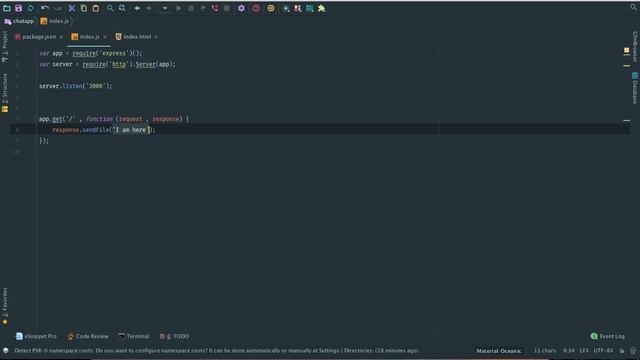Open the eSnippet Pro tool window
640x360 pixels.
tap(36, 336)
